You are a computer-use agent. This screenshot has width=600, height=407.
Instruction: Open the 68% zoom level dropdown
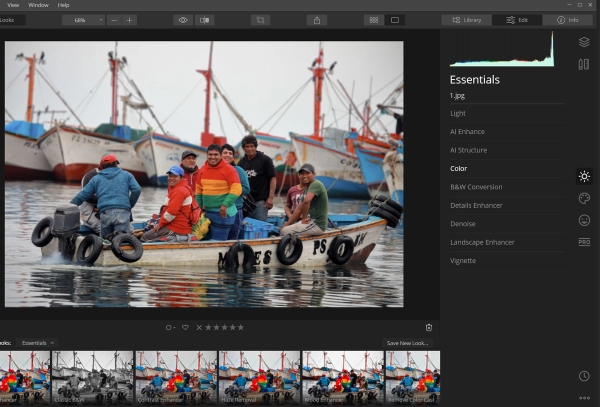click(83, 20)
